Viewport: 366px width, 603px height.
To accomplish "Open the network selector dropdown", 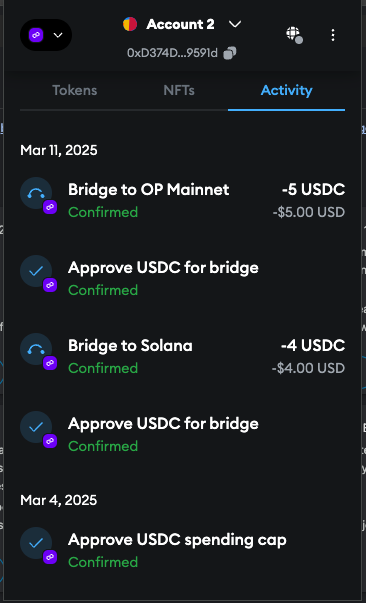I will pyautogui.click(x=46, y=35).
